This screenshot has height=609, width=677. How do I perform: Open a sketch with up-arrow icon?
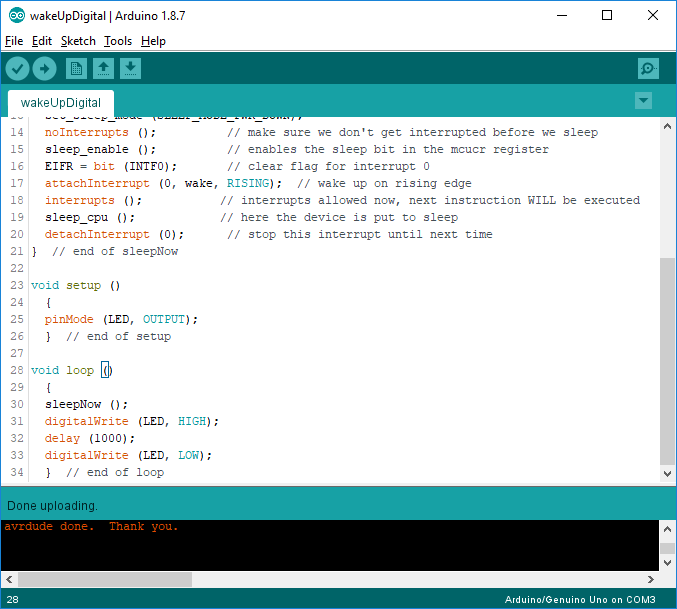click(x=104, y=69)
